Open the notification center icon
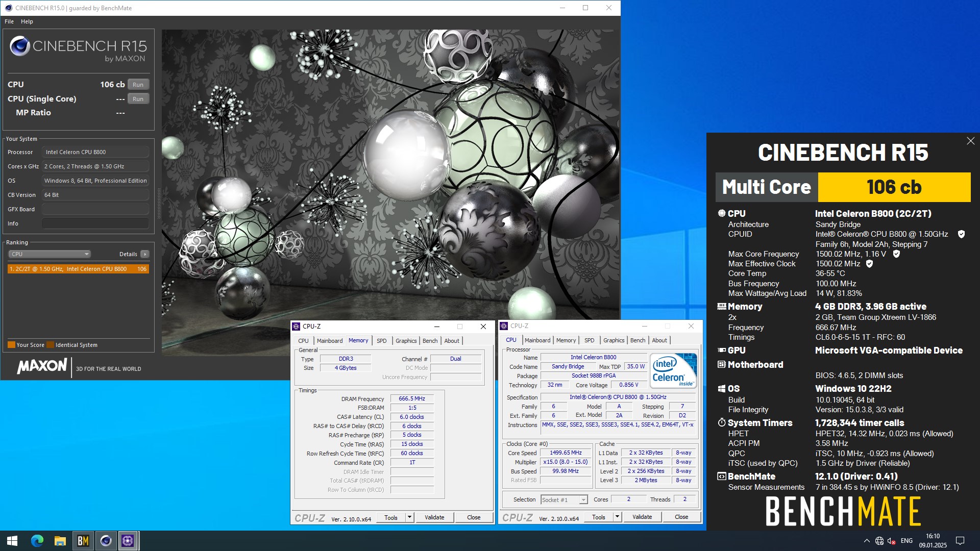980x551 pixels. [960, 541]
